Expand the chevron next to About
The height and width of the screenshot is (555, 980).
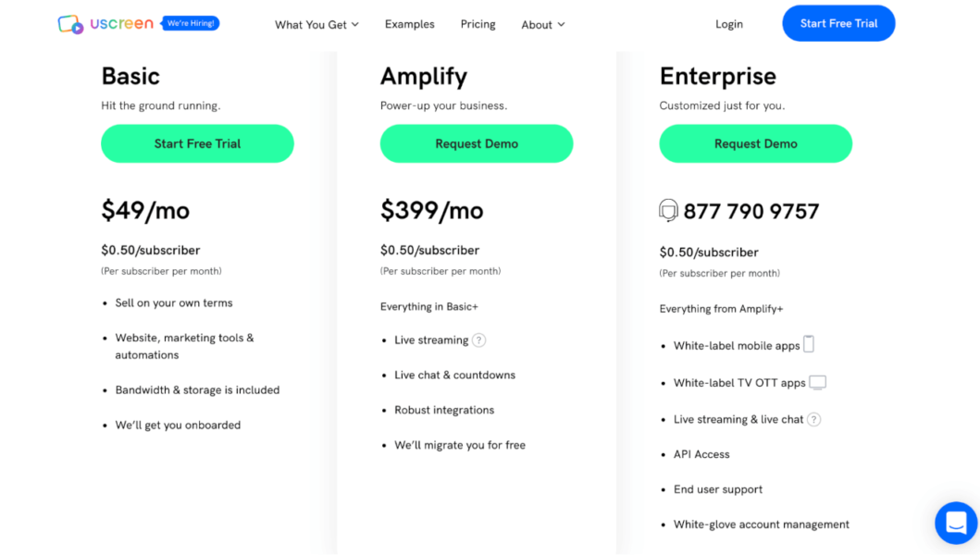(563, 26)
